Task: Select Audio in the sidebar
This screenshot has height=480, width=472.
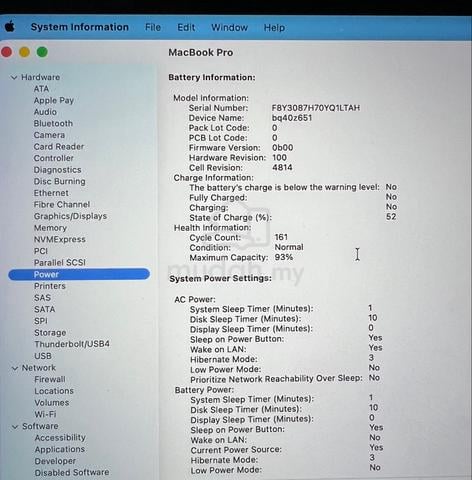Action: [x=45, y=112]
